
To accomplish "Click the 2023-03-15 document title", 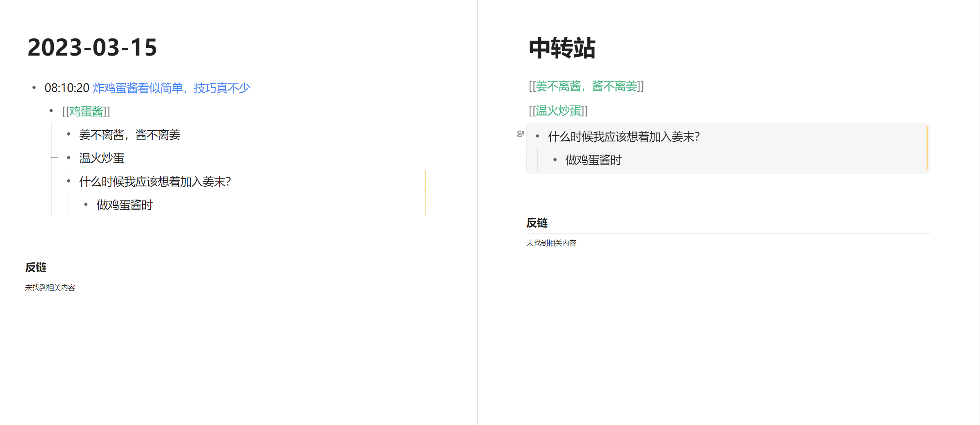I will [92, 47].
